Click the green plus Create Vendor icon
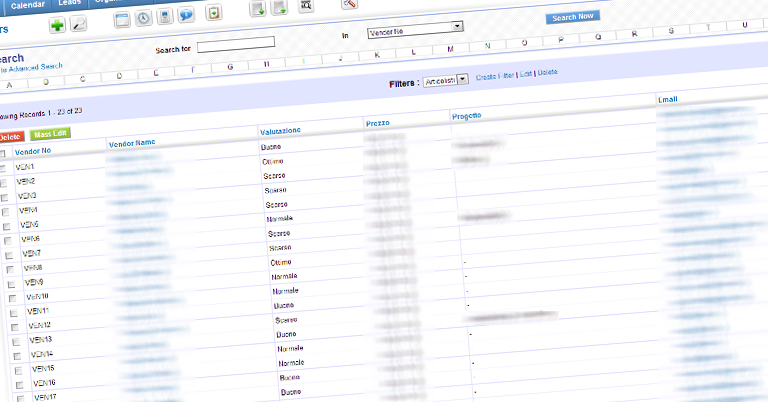This screenshot has width=768, height=402. pos(57,25)
